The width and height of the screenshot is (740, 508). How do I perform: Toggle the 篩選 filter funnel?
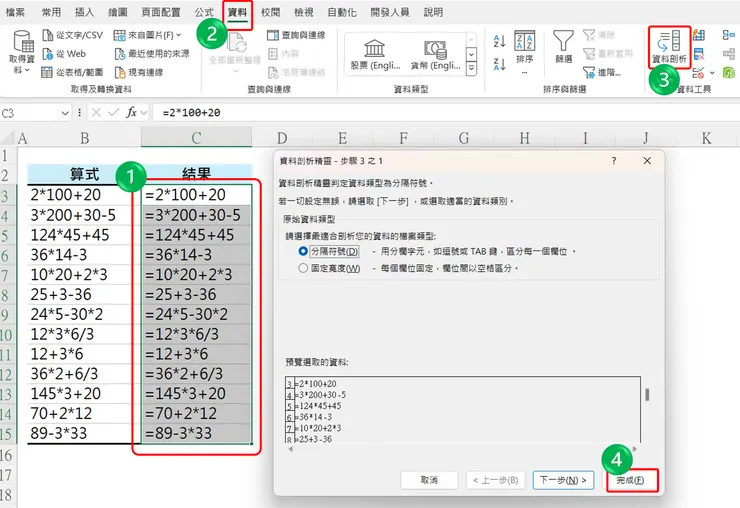click(563, 47)
